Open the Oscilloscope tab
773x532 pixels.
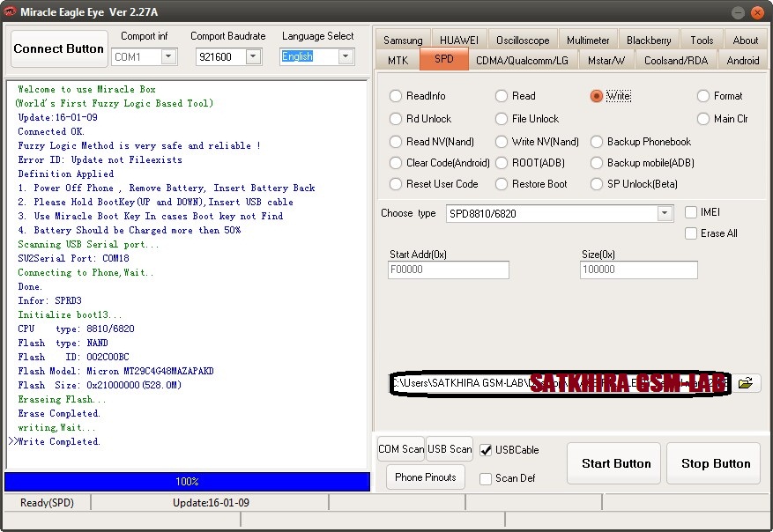(x=523, y=40)
